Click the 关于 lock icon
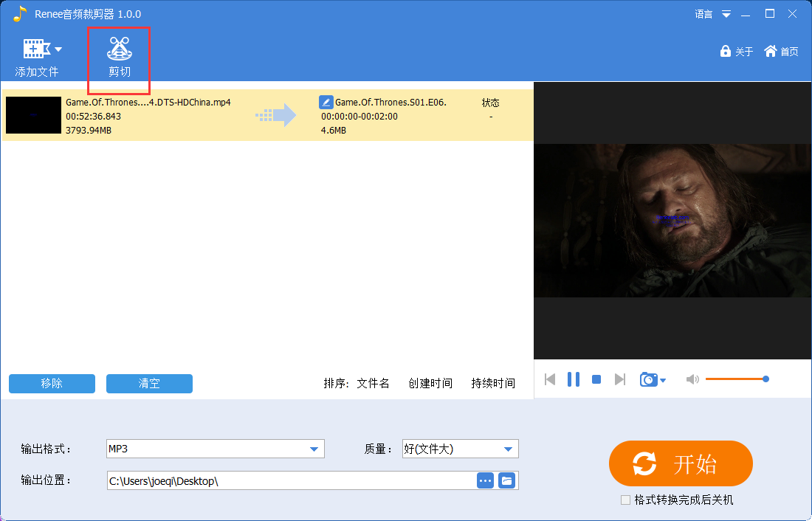The height and width of the screenshot is (521, 812). [726, 51]
